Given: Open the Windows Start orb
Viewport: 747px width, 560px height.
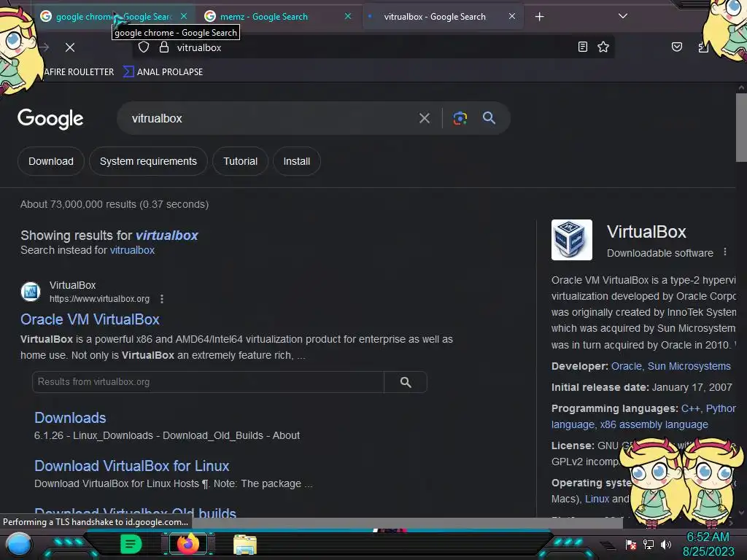Looking at the screenshot, I should [19, 545].
